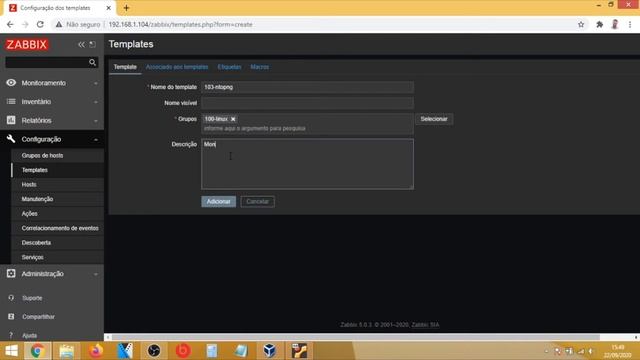
Task: Focus the Nome do template field
Action: click(x=307, y=87)
